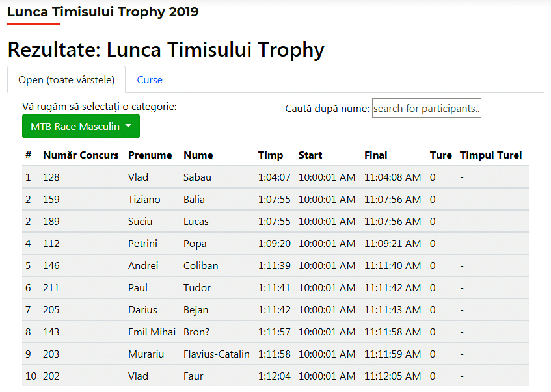The height and width of the screenshot is (392, 551).
Task: Open the MTB Race Masculin category dropdown
Action: tap(81, 126)
